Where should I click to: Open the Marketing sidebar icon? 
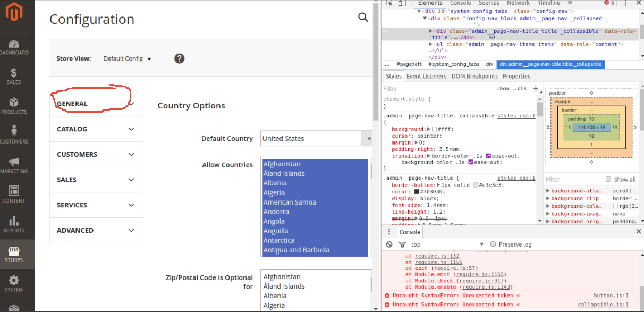[x=15, y=162]
